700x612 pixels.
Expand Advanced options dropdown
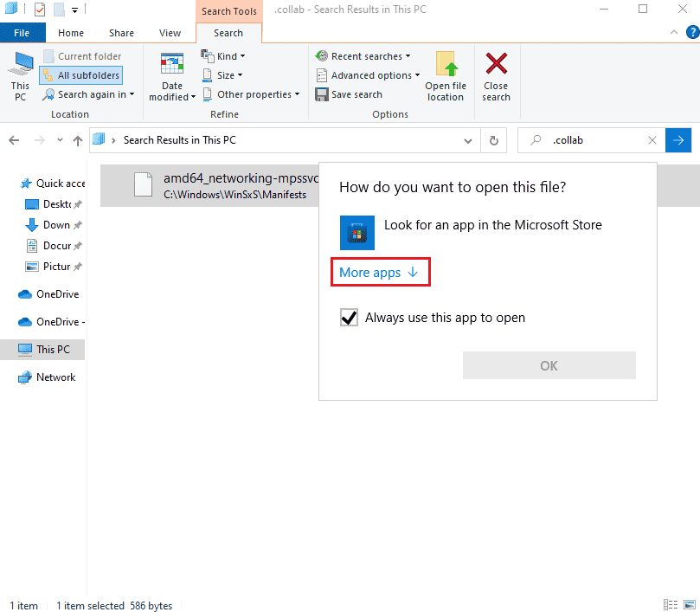point(368,75)
